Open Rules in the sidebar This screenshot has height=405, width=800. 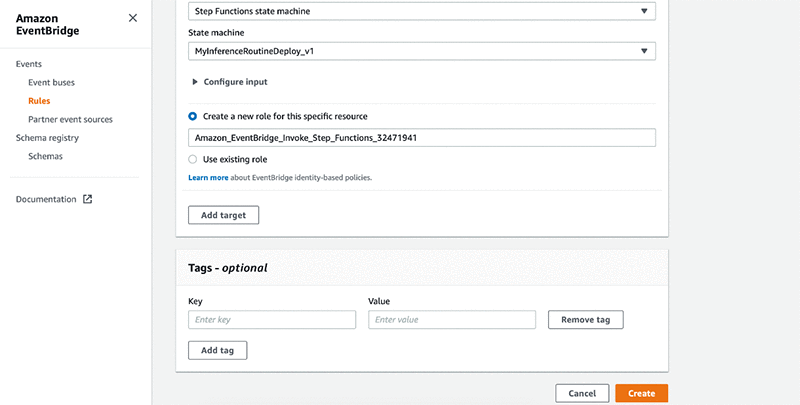(39, 100)
